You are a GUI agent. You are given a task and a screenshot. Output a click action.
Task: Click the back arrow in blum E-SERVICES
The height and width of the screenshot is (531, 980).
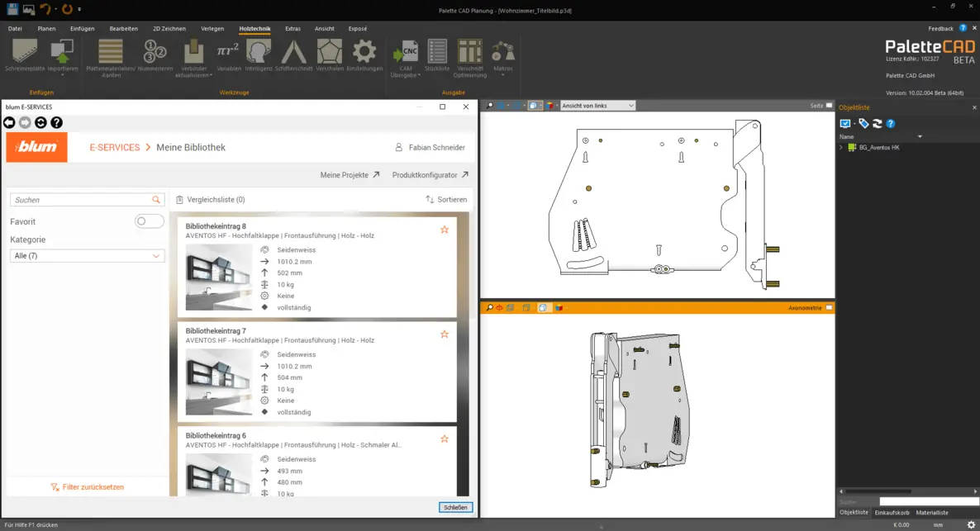click(x=9, y=122)
